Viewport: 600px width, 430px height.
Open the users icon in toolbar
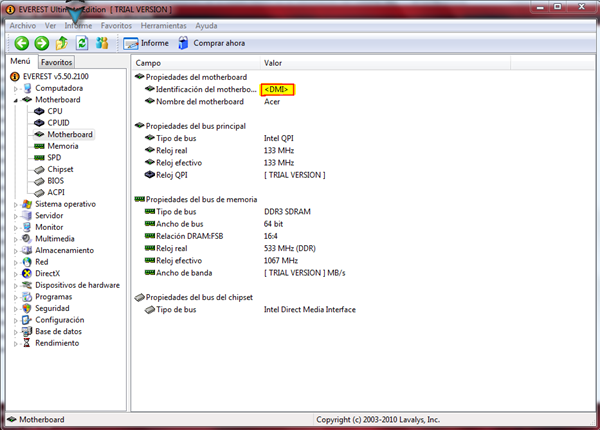102,43
